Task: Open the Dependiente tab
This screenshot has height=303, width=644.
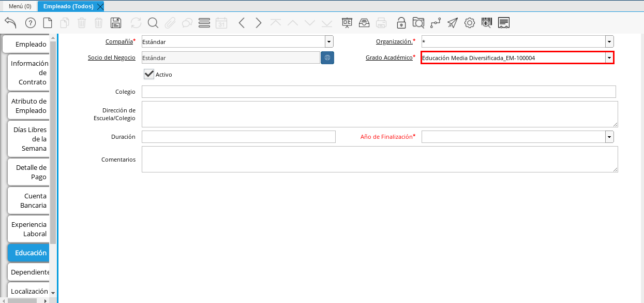Action: 28,272
